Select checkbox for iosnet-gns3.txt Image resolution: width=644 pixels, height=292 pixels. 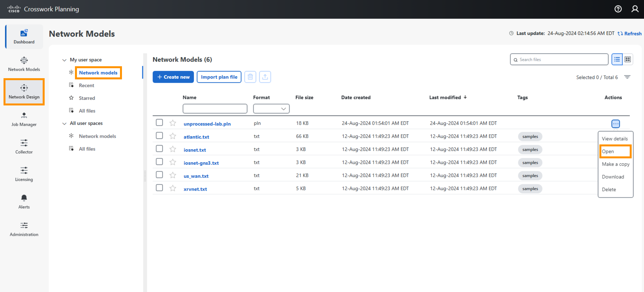click(159, 161)
